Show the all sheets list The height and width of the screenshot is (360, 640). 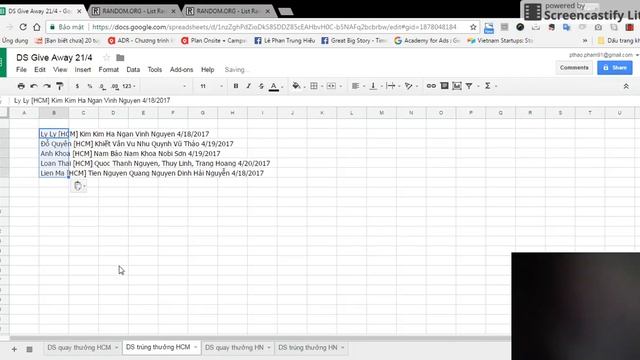click(x=29, y=349)
